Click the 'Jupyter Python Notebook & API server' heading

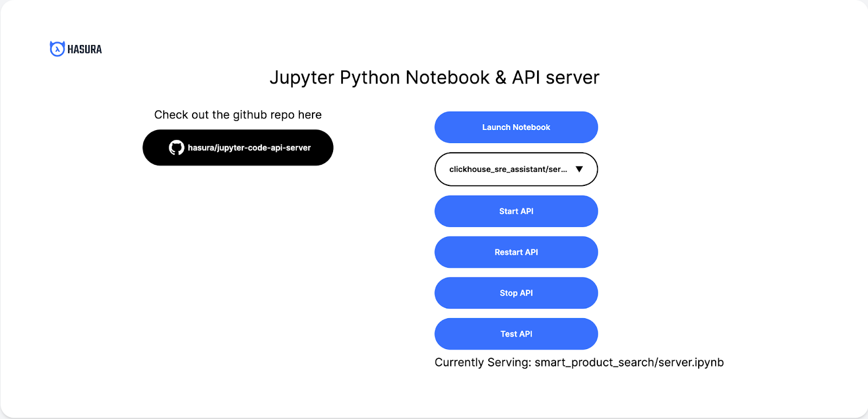click(435, 78)
